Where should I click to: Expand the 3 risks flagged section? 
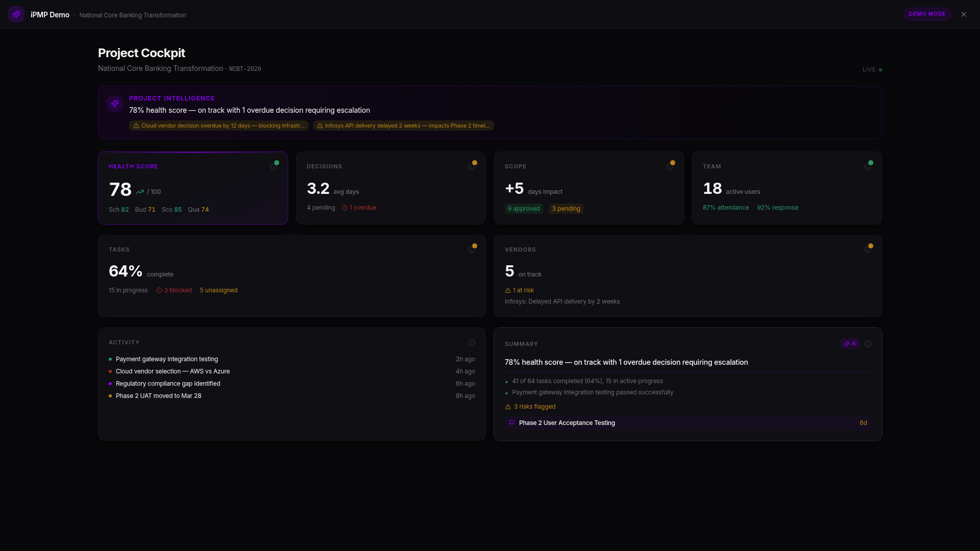click(x=530, y=407)
